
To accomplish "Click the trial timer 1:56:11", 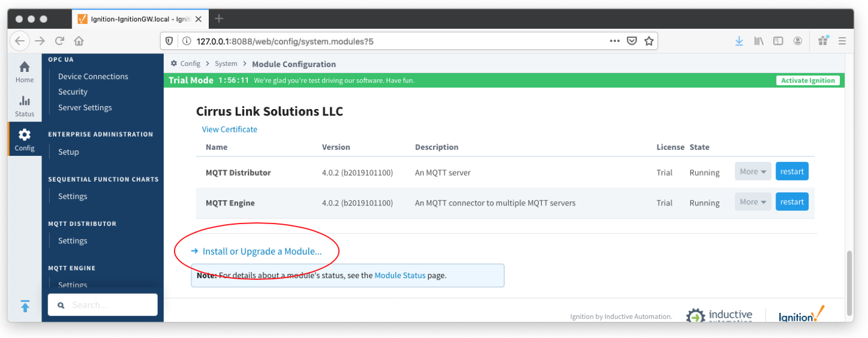I will [x=233, y=80].
